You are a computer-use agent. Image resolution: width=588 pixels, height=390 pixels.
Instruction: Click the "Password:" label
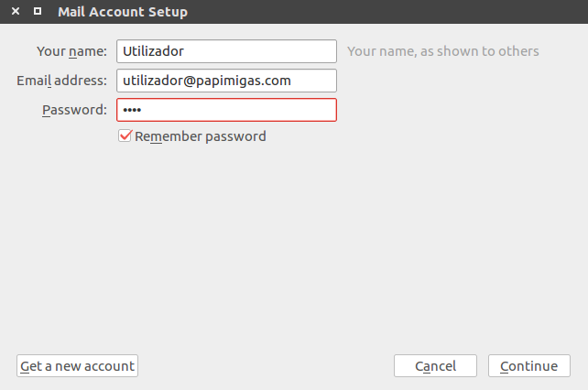(74, 110)
